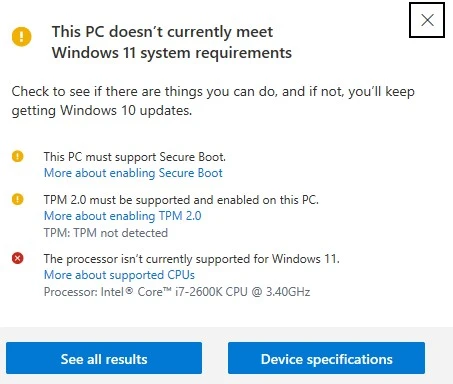
Task: Open More about supported CPUs link
Action: point(119,275)
